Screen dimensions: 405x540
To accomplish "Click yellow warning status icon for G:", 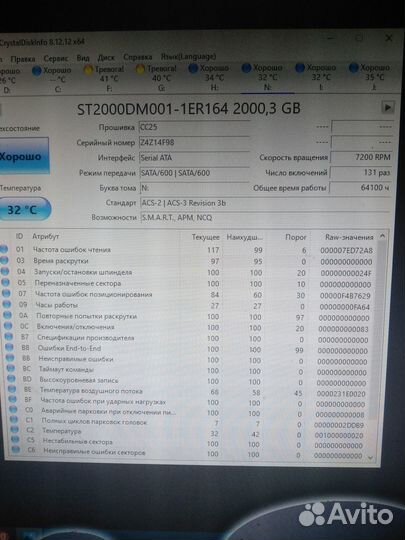I will [x=141, y=69].
